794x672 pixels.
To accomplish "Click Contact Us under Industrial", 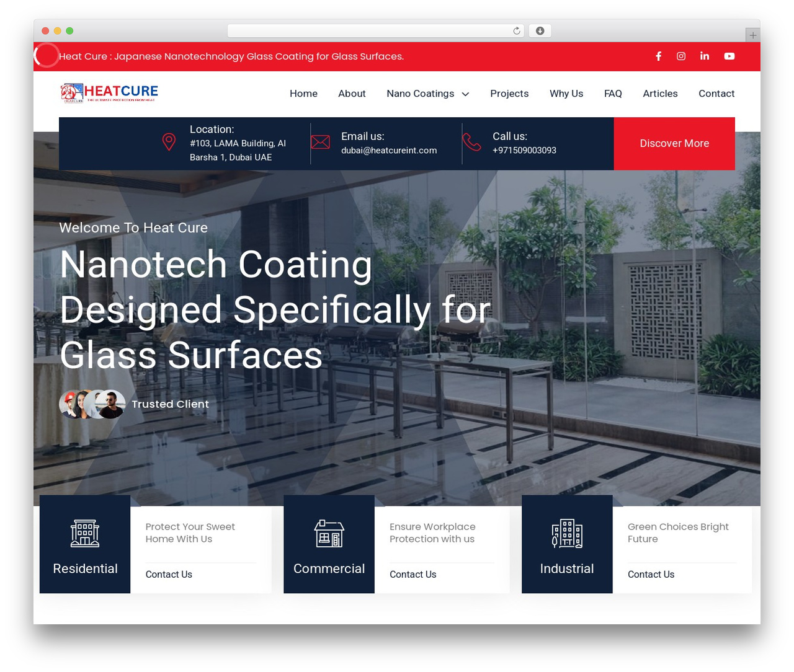I will point(651,575).
